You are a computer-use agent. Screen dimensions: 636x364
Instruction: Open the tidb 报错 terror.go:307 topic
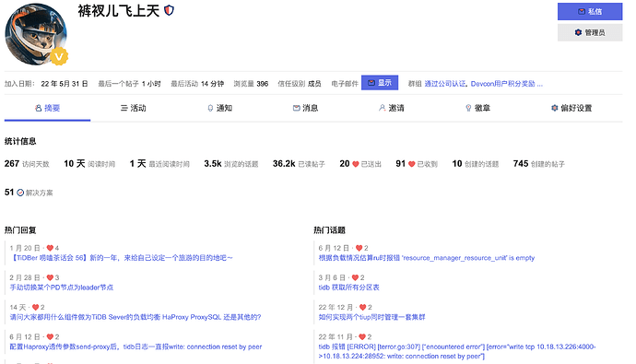tap(457, 351)
